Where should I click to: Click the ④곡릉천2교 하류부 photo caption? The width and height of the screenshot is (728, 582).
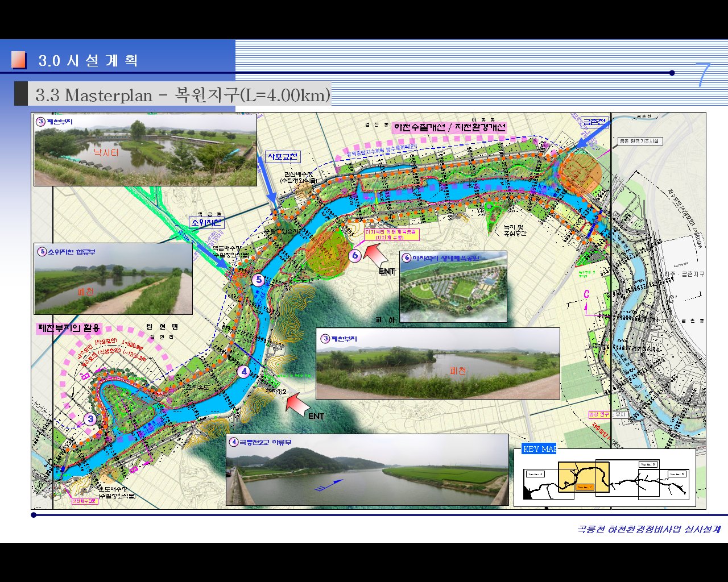click(x=260, y=442)
